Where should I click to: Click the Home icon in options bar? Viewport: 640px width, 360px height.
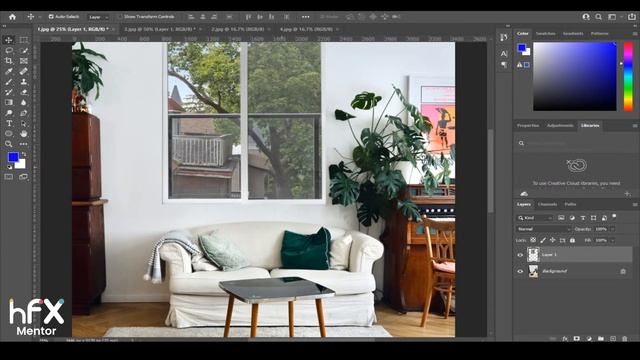coord(12,17)
